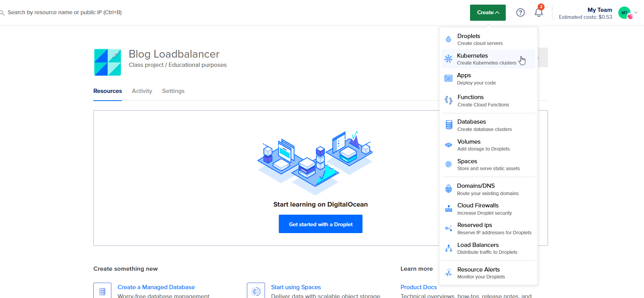Image resolution: width=644 pixels, height=298 pixels.
Task: Click the DigitalOcean isometric illustration
Action: [316, 163]
